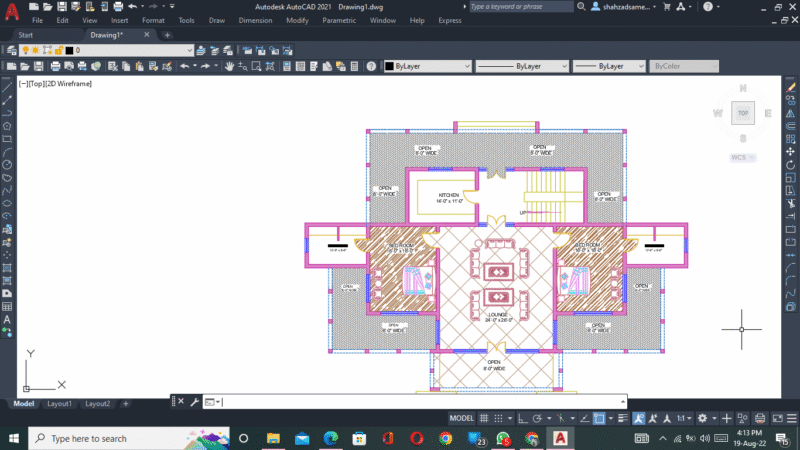This screenshot has height=450, width=800.
Task: Click the black layer color swatch
Action: [x=69, y=50]
